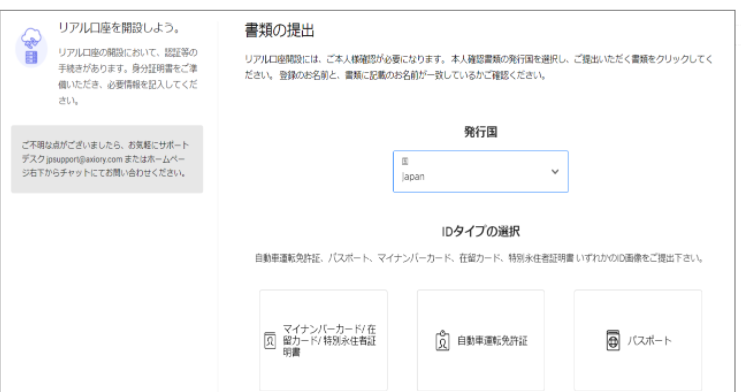Click the My Number card ID icon
Image resolution: width=741 pixels, height=392 pixels.
point(269,340)
